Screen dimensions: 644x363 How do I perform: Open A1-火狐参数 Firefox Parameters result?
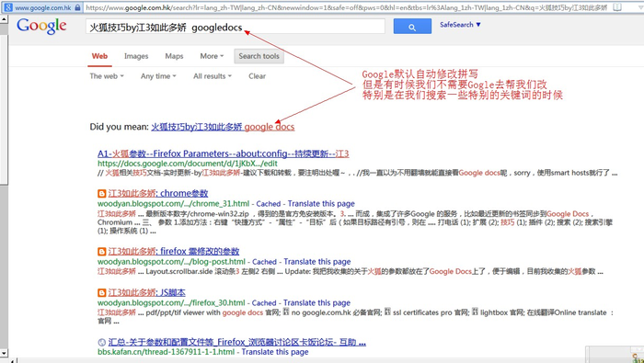[x=223, y=153]
